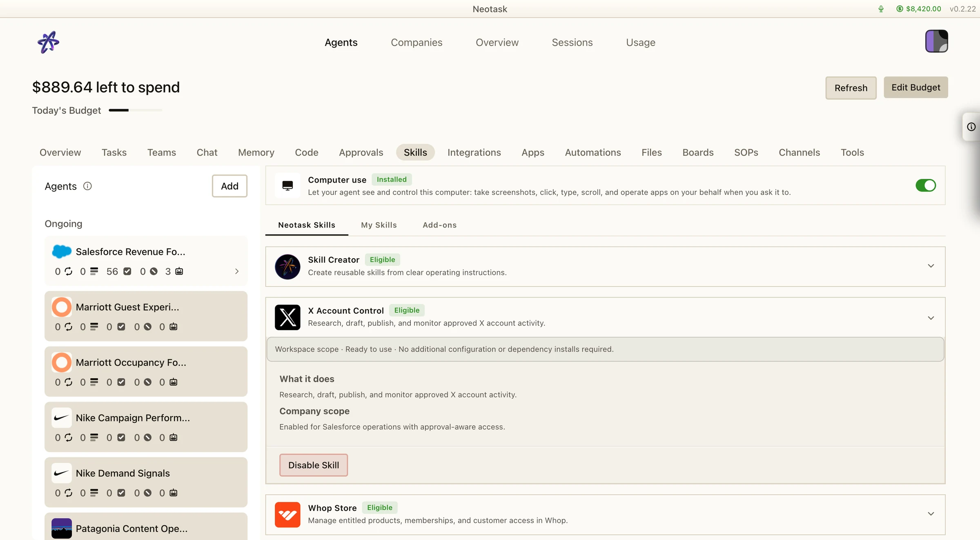Screen dimensions: 980x540
Task: Open the SOPs tab
Action: point(746,152)
